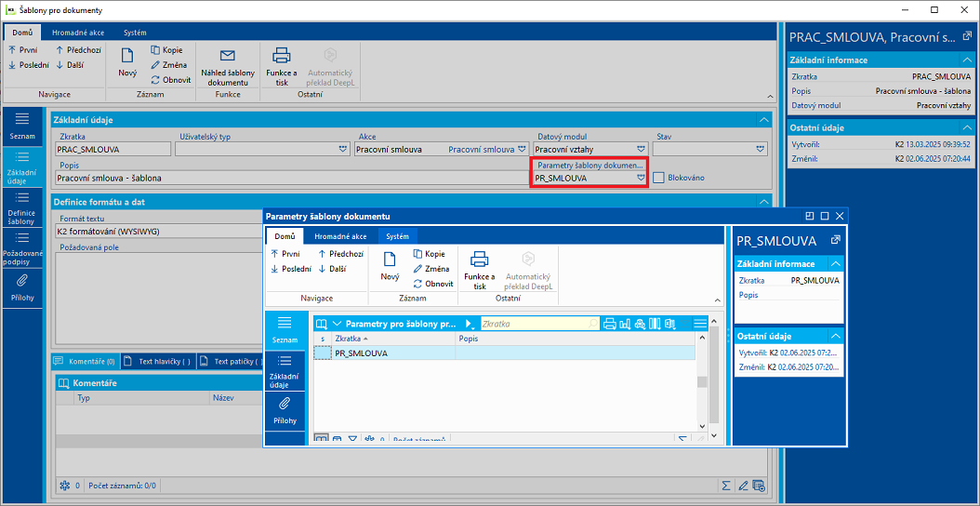
Task: Select PR_SMLOUVA row in Parametry list
Action: point(504,353)
